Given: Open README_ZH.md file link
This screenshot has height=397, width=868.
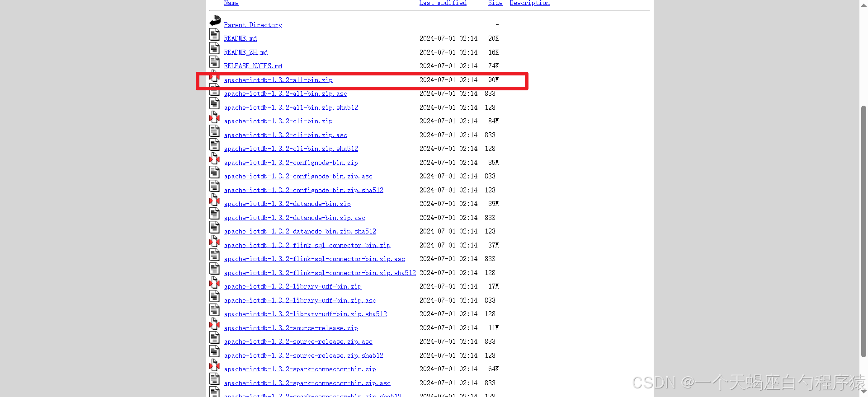Looking at the screenshot, I should pos(245,53).
